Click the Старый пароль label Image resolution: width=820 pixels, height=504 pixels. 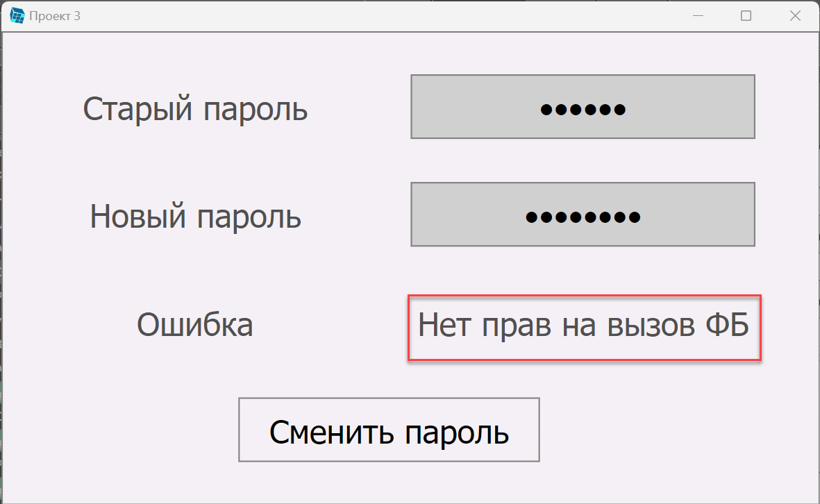pos(195,108)
